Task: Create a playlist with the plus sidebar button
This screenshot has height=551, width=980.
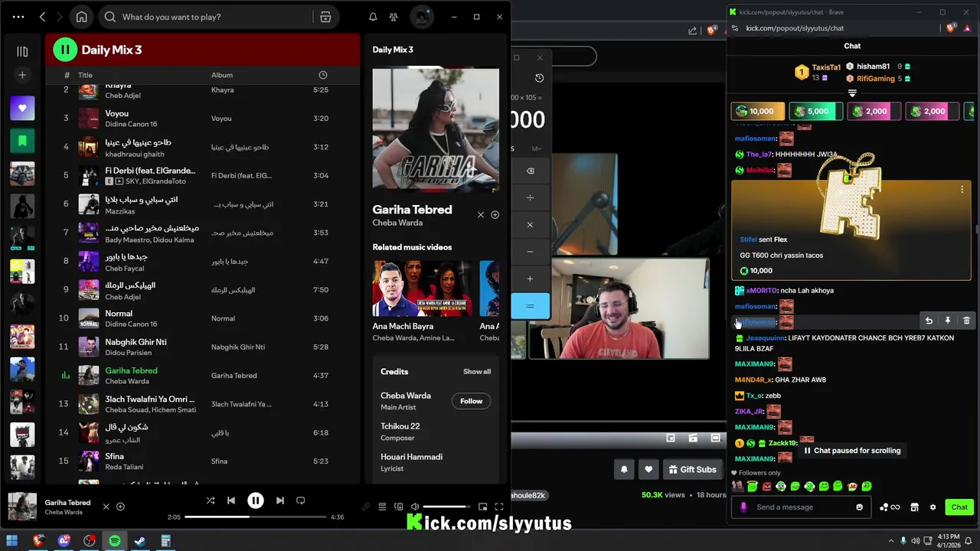Action: pos(22,75)
